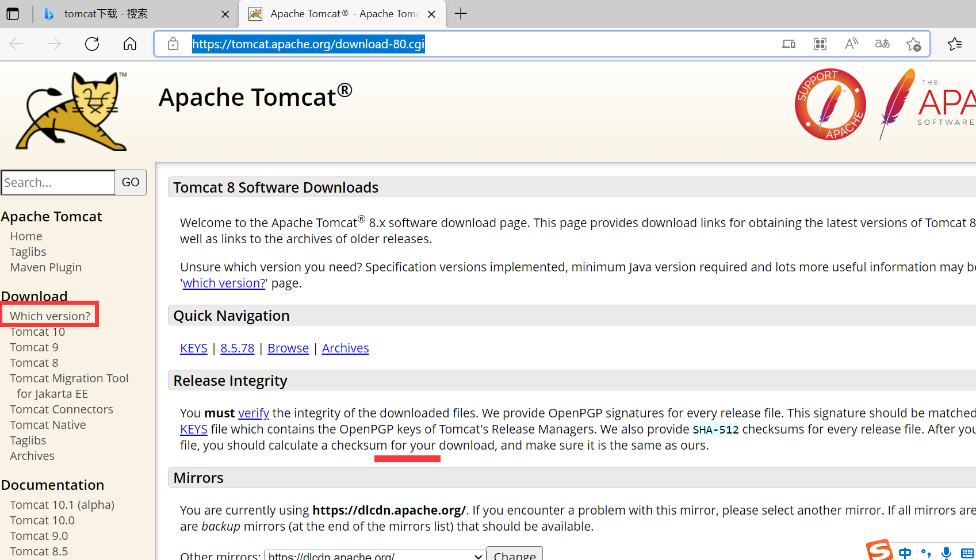Open Tomcat 10.0 documentation
The width and height of the screenshot is (976, 560).
pos(42,520)
